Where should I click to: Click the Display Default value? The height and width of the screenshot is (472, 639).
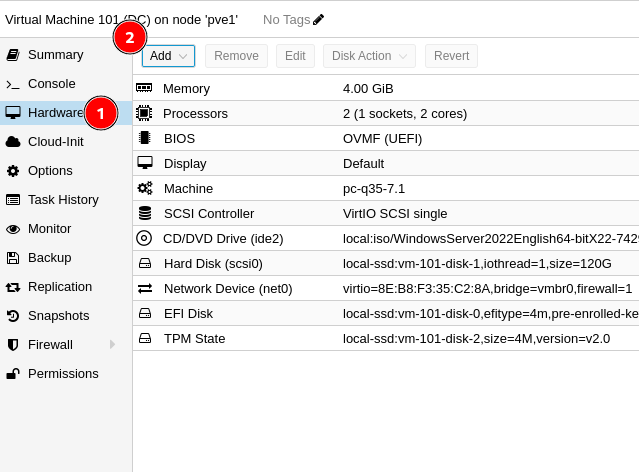tap(364, 163)
